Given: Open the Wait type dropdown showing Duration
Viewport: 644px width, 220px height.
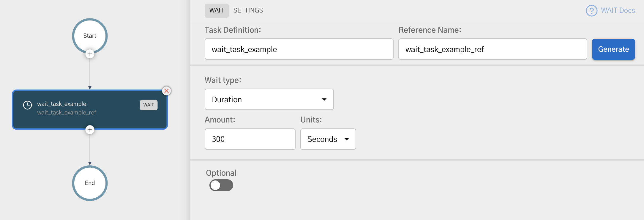Looking at the screenshot, I should (269, 99).
